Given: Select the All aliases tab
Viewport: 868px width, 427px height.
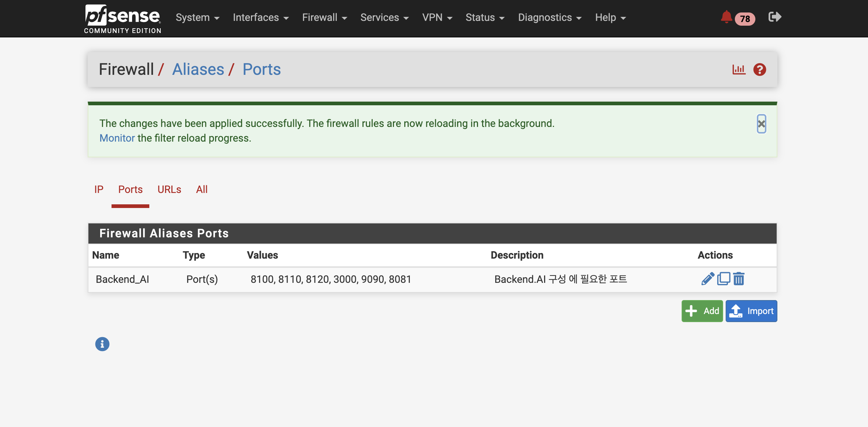Looking at the screenshot, I should click(202, 189).
